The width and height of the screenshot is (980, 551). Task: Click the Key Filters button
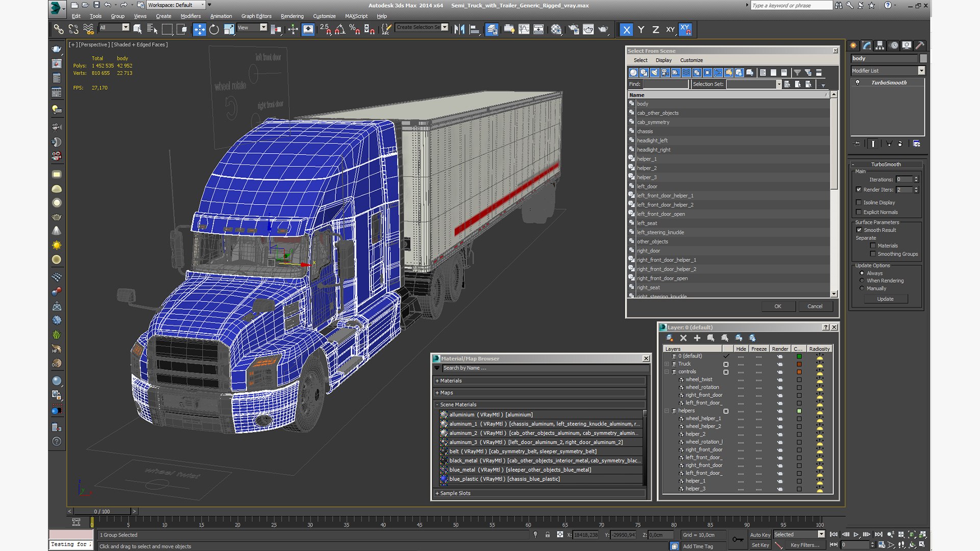tap(805, 545)
